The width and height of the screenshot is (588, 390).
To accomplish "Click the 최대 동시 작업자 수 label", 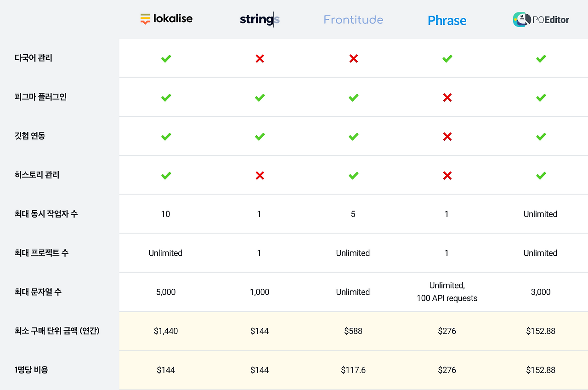I will pos(46,214).
